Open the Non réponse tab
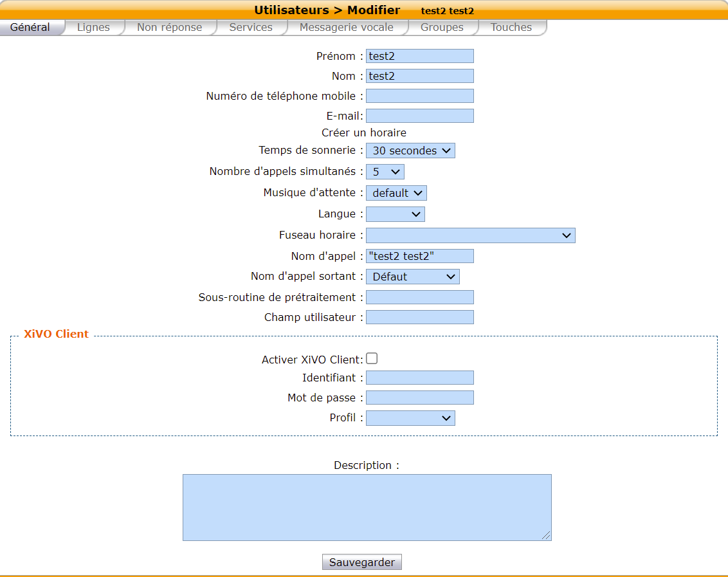This screenshot has width=728, height=577. pyautogui.click(x=169, y=28)
